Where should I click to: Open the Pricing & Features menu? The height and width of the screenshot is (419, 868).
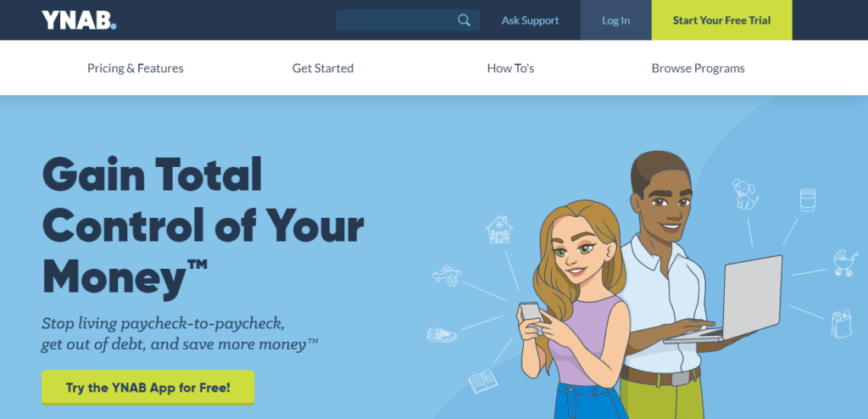136,68
